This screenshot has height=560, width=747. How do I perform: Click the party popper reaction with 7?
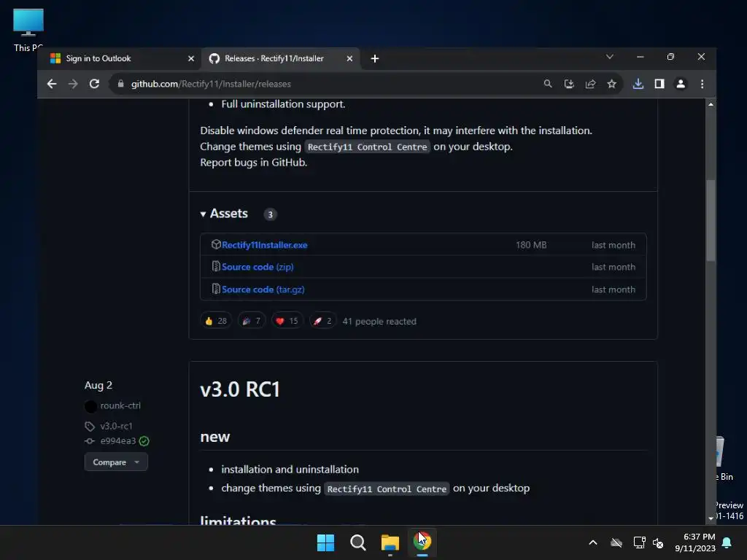[x=252, y=321]
